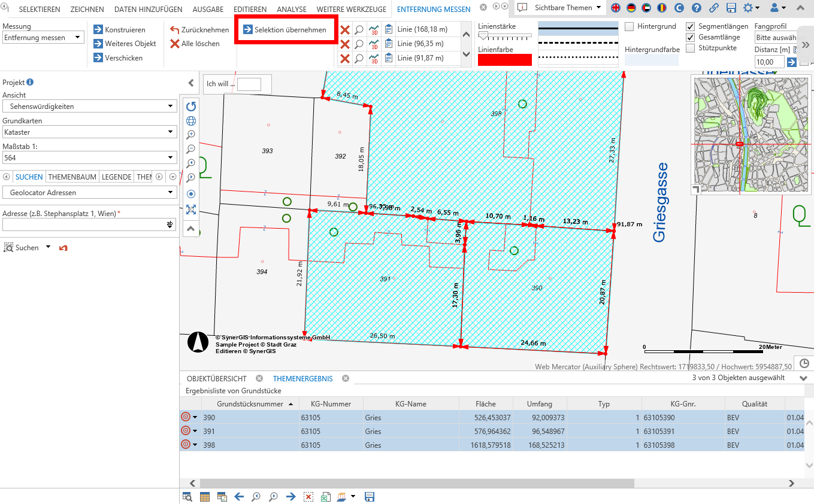Export results to Excel icon
Image resolution: width=814 pixels, height=504 pixels.
point(325,497)
